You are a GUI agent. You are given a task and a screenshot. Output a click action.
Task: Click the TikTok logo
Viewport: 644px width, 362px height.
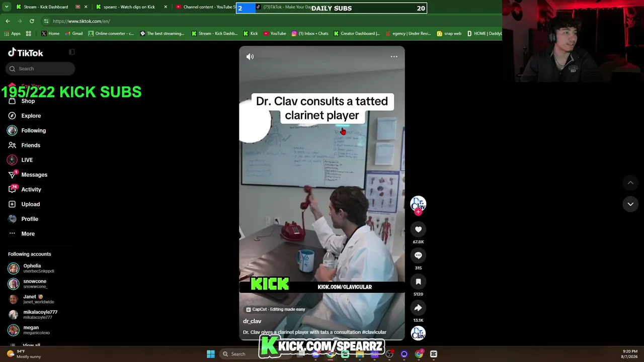[26, 53]
